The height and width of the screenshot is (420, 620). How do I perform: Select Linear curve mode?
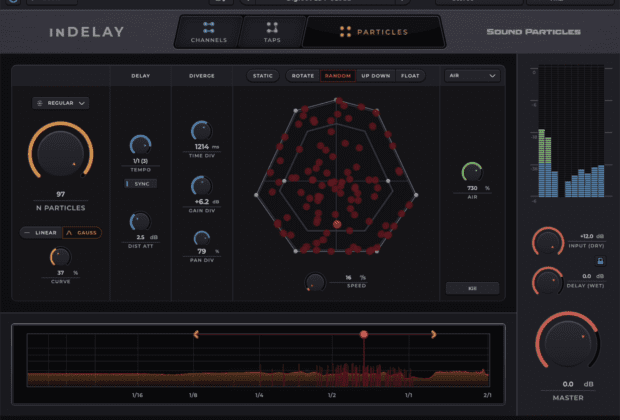pos(42,233)
